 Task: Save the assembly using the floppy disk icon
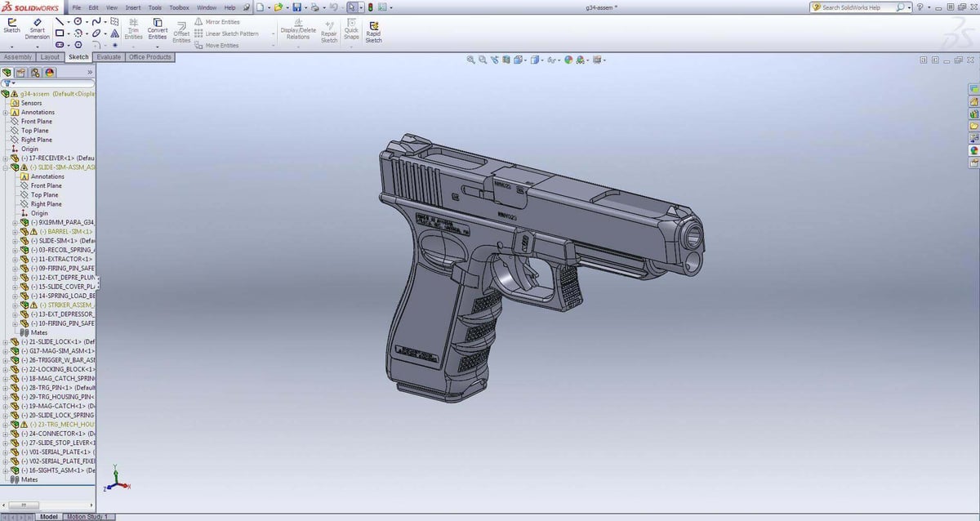(x=296, y=7)
